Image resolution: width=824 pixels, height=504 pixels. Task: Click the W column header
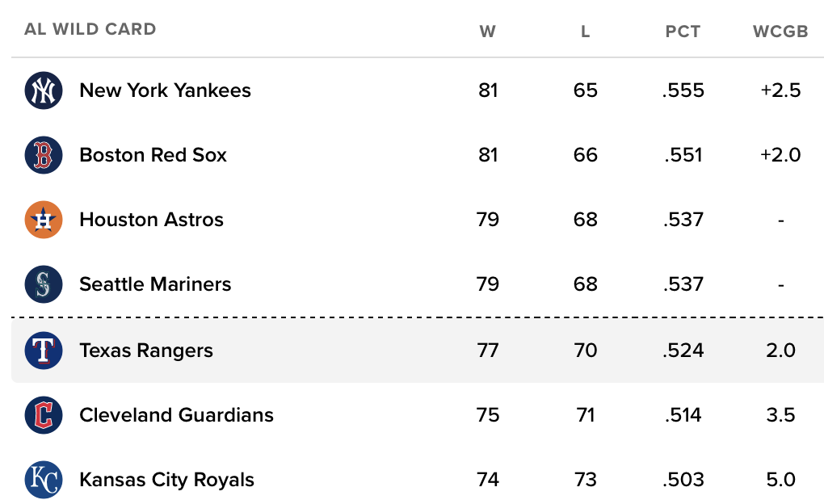point(488,31)
